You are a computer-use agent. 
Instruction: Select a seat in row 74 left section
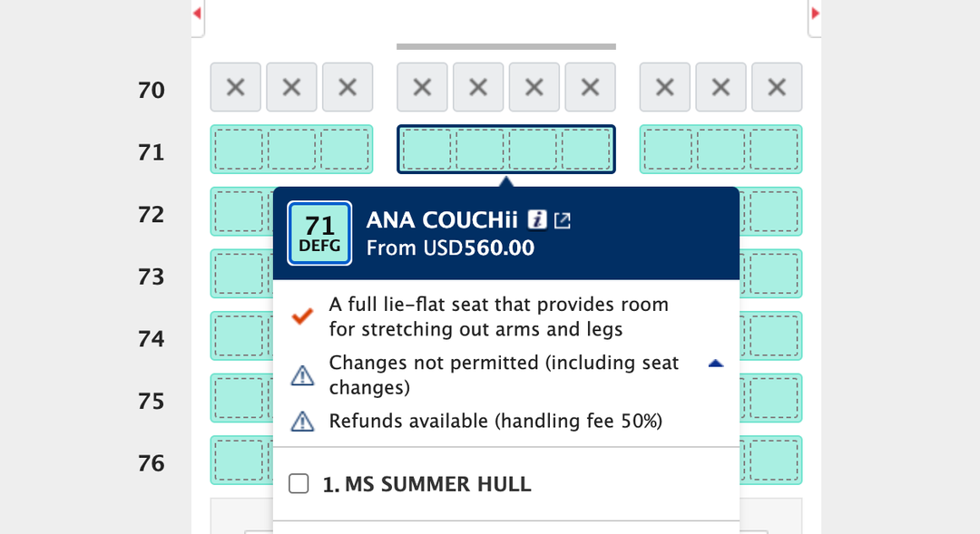coord(238,336)
